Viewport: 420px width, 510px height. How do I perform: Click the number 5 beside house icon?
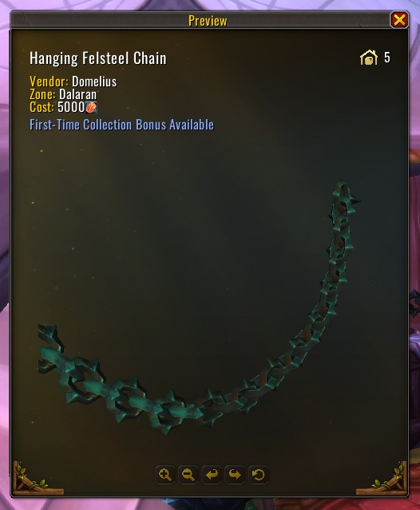click(387, 58)
